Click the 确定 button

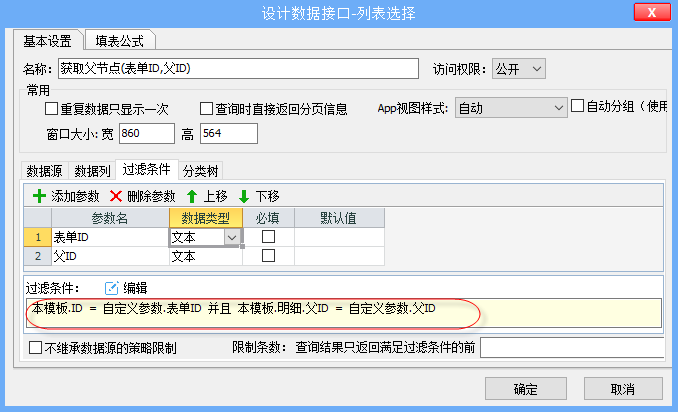pos(526,389)
